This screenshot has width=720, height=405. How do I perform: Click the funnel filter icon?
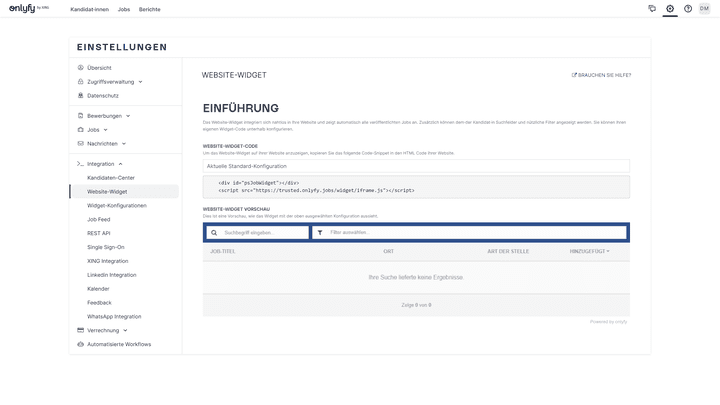(319, 232)
